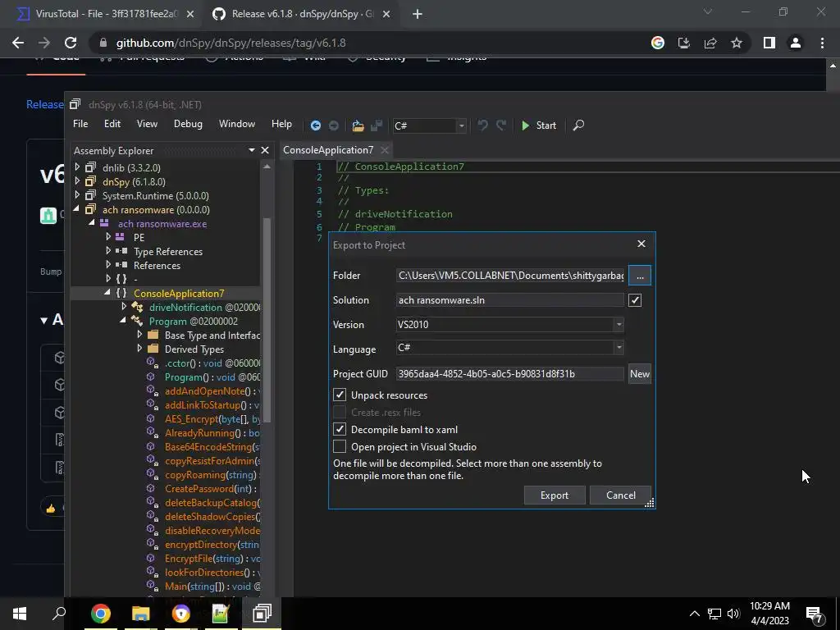This screenshot has height=630, width=840.
Task: Click the Redo icon in dnSpy toolbar
Action: point(501,126)
